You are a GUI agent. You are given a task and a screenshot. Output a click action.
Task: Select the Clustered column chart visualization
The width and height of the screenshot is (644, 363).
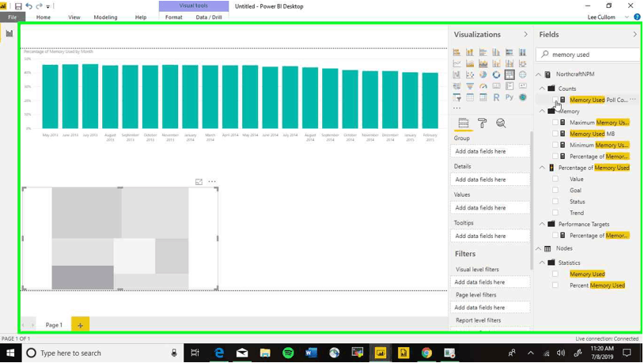[496, 52]
